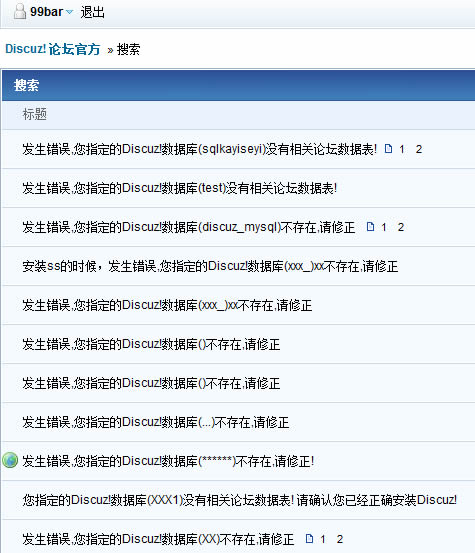Go to page 2 of discuz_mysql thread
The width and height of the screenshot is (475, 553).
pyautogui.click(x=401, y=227)
